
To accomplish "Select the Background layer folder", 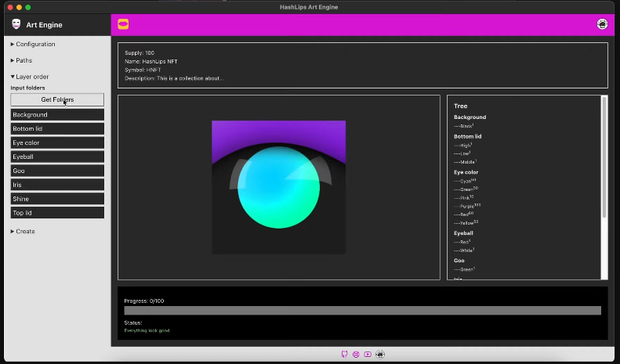I will click(x=57, y=114).
